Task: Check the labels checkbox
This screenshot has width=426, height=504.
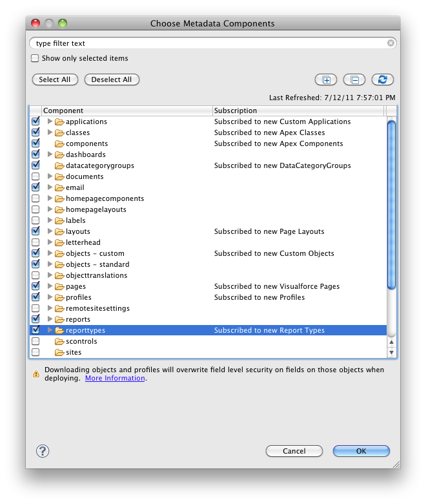Action: (x=35, y=220)
